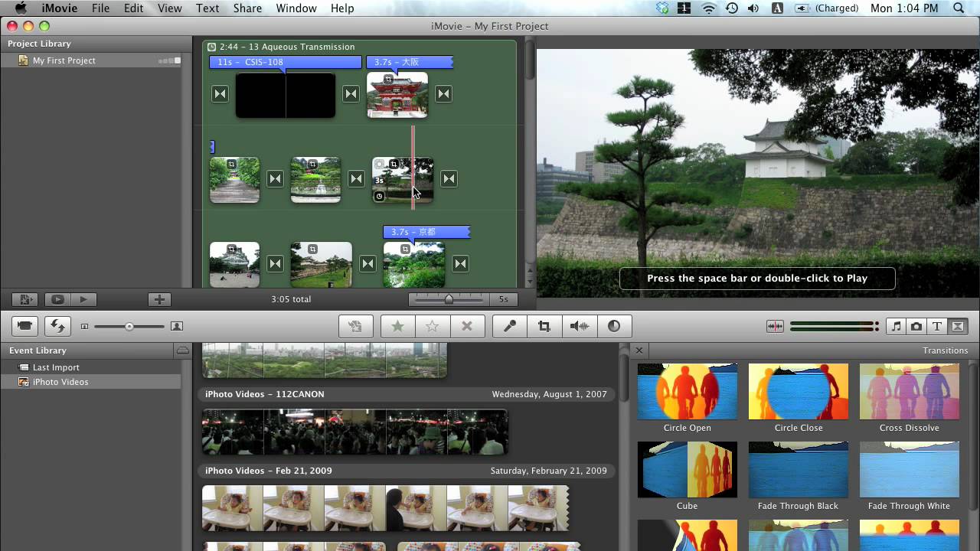980x551 pixels.
Task: Show the titles browser
Action: 937,326
